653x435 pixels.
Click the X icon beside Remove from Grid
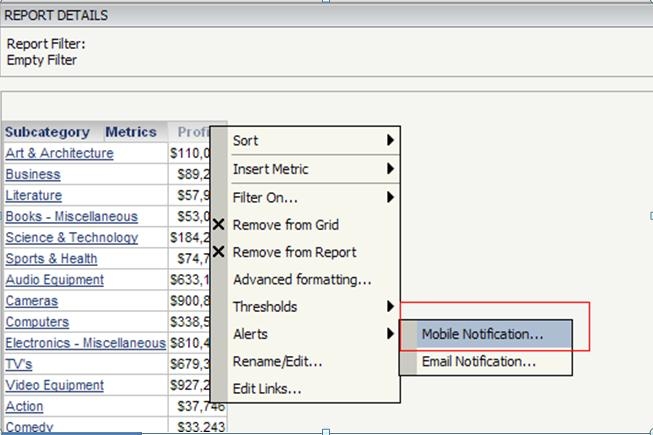coord(219,226)
